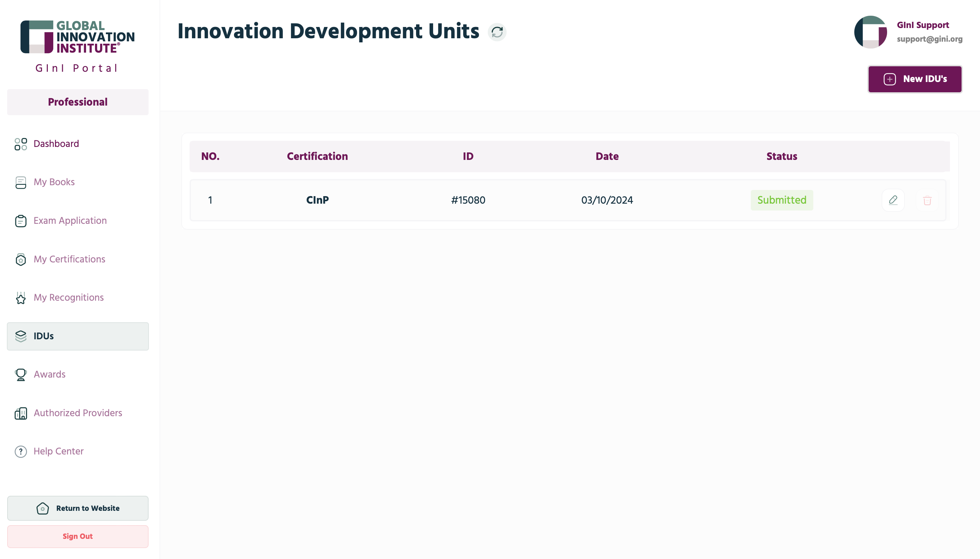Viewport: 980px width, 559px height.
Task: Click the #15080 ID cell
Action: pos(468,200)
